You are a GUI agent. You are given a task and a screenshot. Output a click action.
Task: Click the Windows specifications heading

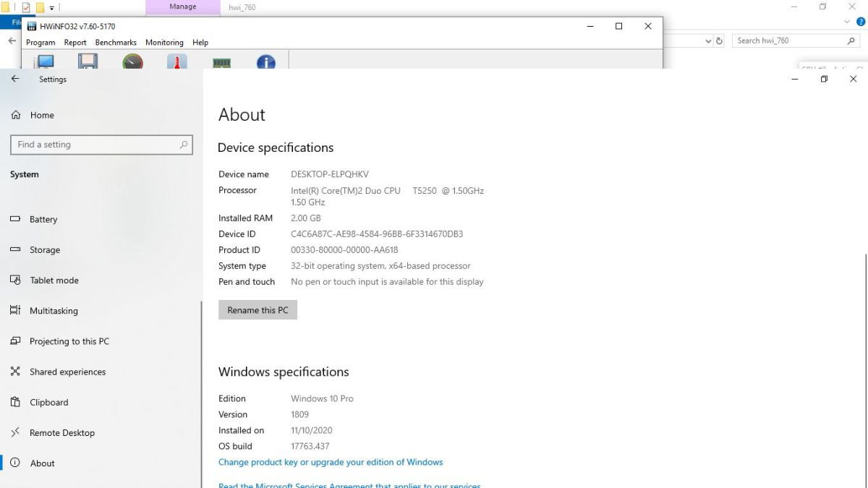pos(284,372)
